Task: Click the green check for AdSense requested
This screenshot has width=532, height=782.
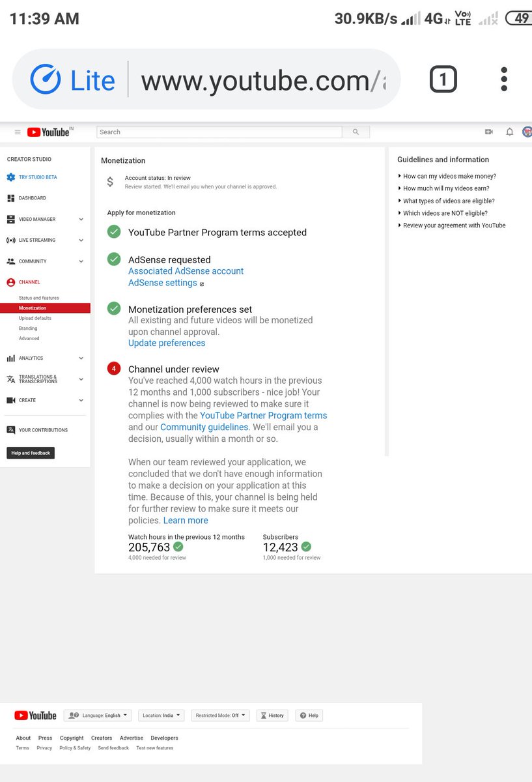Action: point(114,259)
